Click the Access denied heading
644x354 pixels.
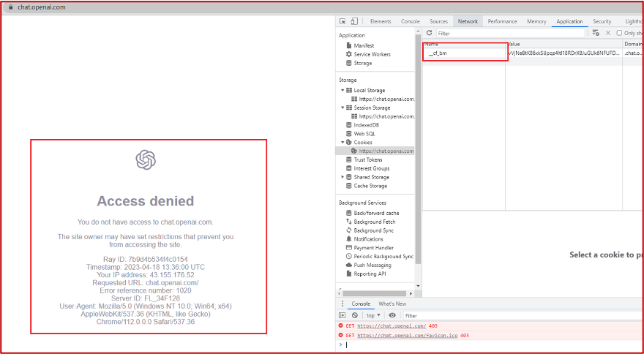point(146,201)
